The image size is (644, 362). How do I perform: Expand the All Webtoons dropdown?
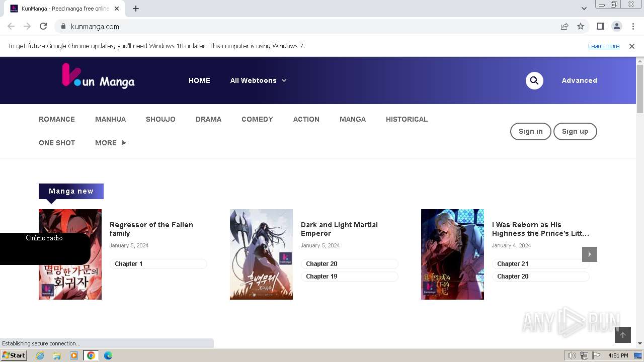pos(258,80)
